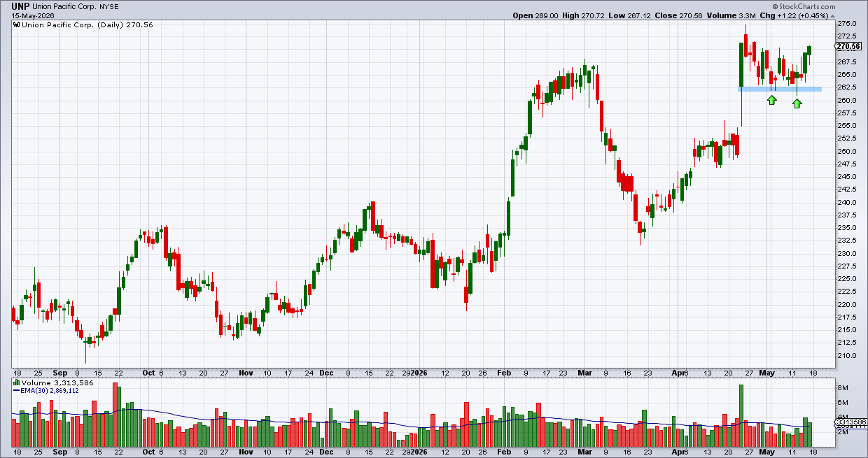Click May on the price panel date axis
868x458 pixels.
768,373
